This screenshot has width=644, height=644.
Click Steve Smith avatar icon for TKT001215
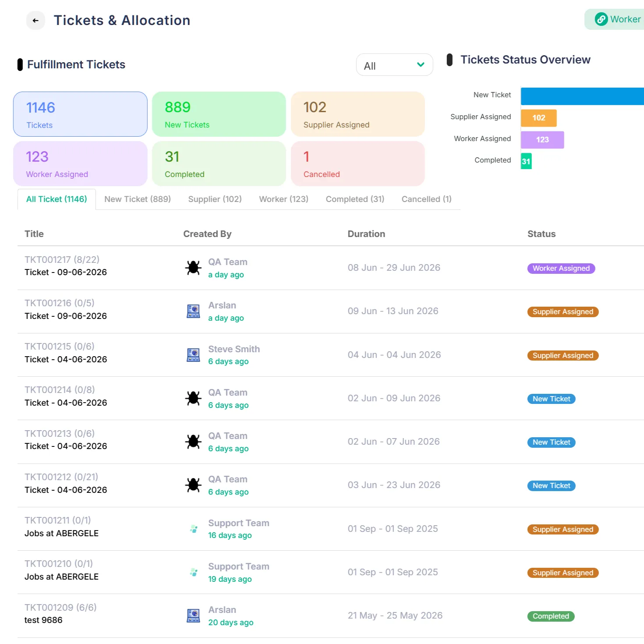click(x=193, y=355)
